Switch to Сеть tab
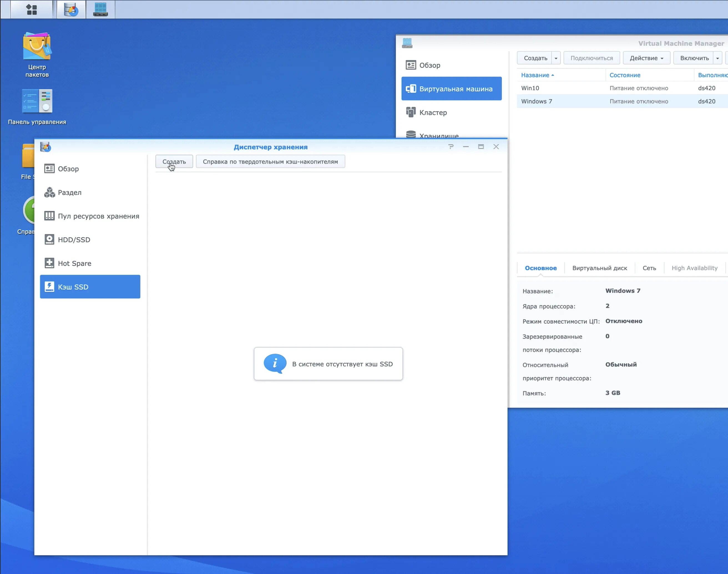Screen dimensions: 728x574 (649, 268)
